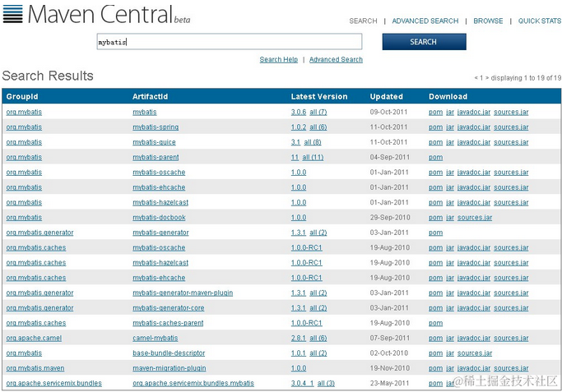Open version 3.0.6 of mybatis
The image size is (562, 392).
tap(299, 112)
